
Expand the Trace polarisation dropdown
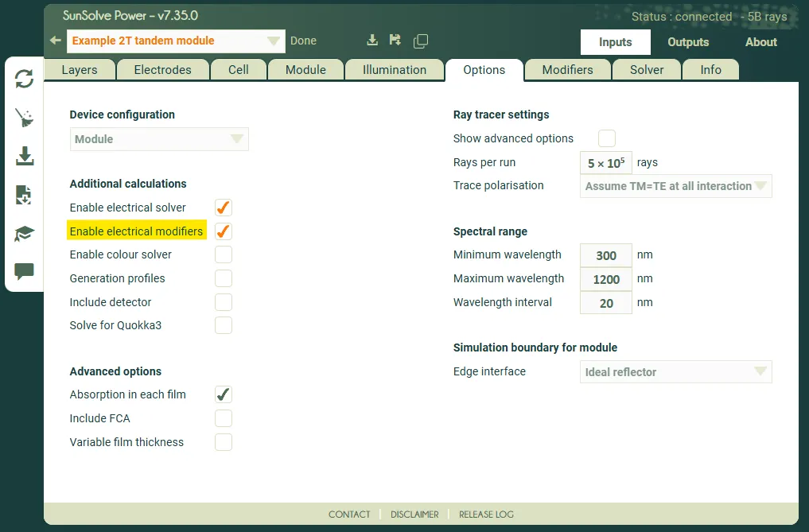tap(675, 186)
